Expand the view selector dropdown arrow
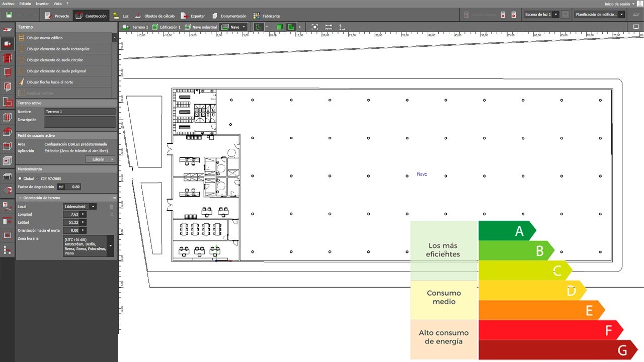This screenshot has width=644, height=362. point(267,27)
